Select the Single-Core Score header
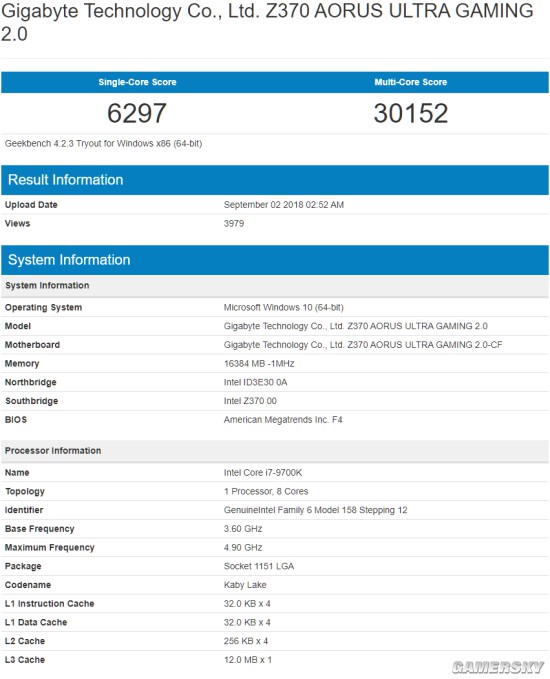The width and height of the screenshot is (550, 679). 137,82
